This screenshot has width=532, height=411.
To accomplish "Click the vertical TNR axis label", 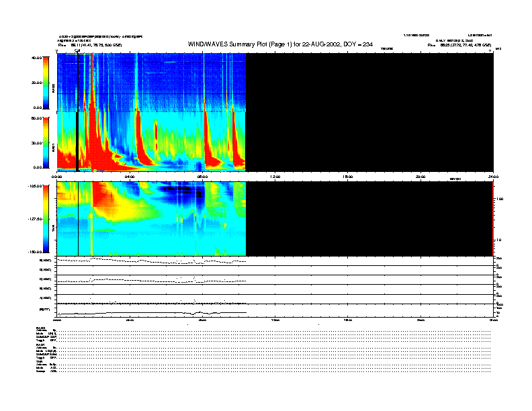I will coord(53,228).
